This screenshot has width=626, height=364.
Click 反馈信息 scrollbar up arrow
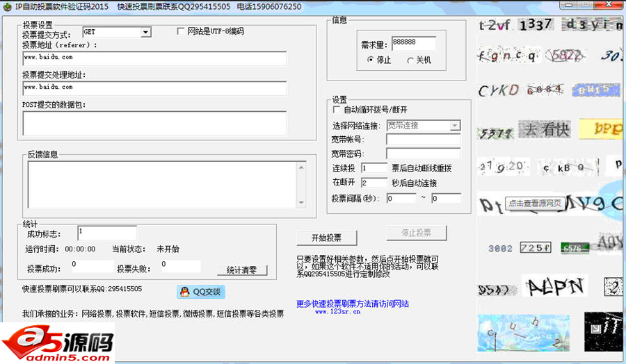click(x=301, y=167)
